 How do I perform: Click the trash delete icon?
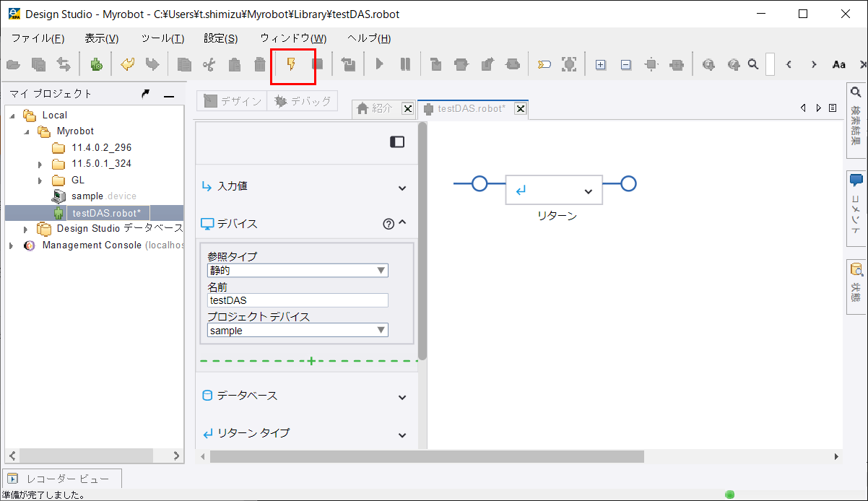coord(259,65)
